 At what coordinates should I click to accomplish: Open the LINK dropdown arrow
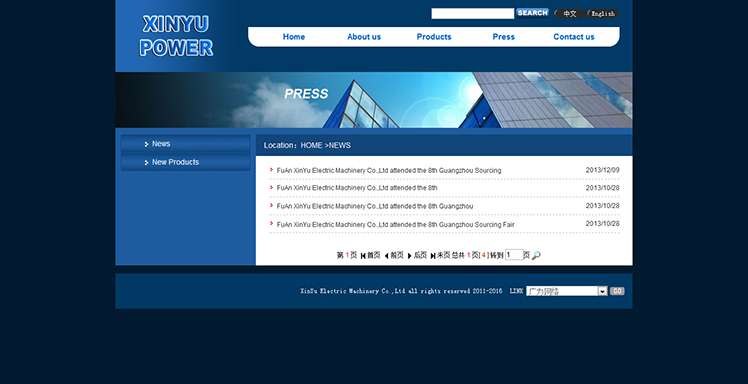pyautogui.click(x=603, y=291)
